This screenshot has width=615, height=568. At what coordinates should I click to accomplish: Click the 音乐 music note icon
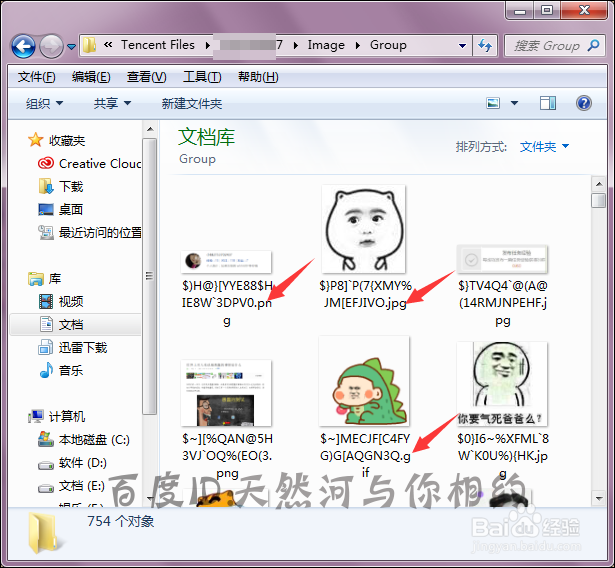46,370
